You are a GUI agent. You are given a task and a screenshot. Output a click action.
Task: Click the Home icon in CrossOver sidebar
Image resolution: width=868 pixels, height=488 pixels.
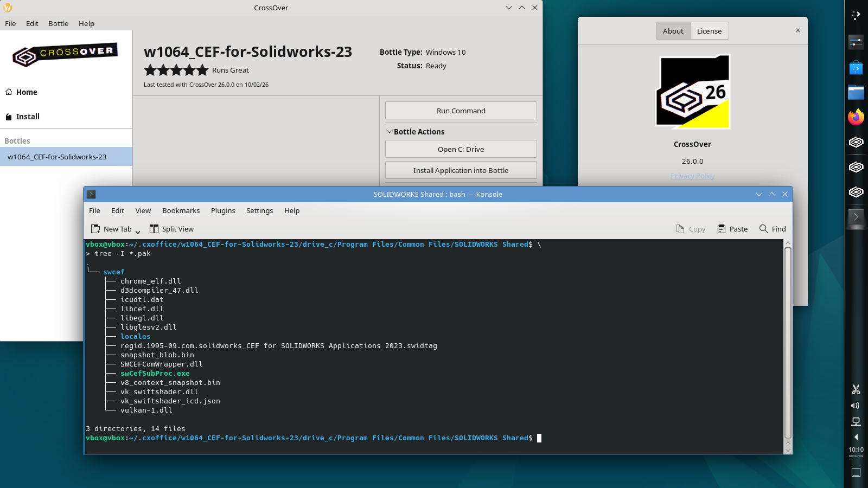[x=9, y=92]
